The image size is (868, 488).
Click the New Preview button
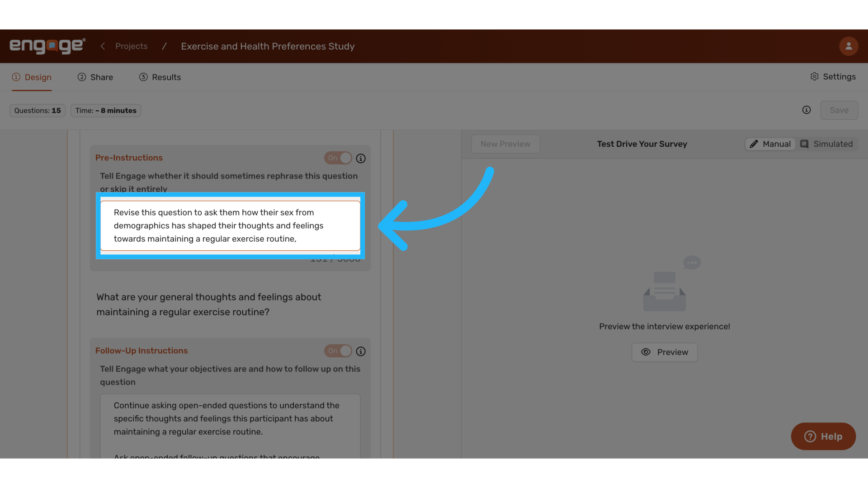coord(505,144)
